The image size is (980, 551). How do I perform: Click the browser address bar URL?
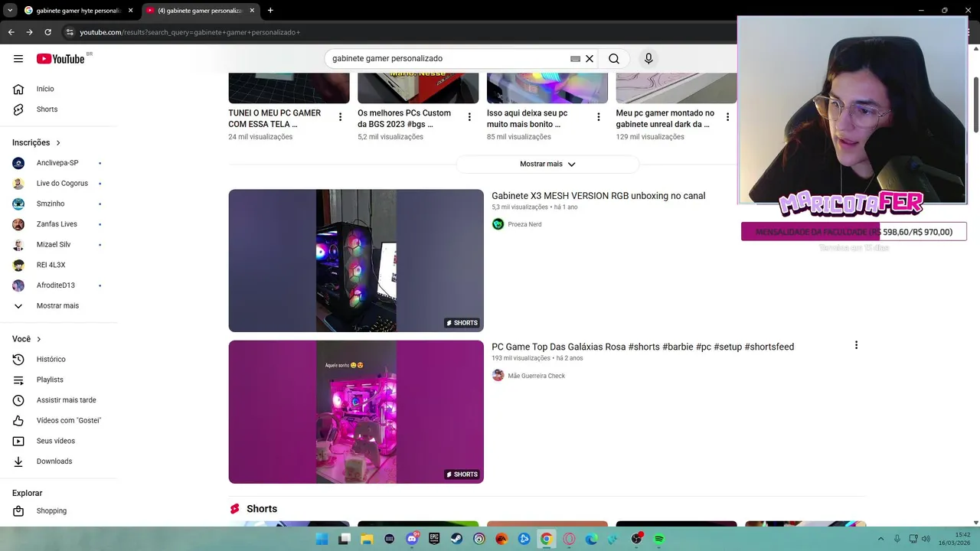(x=190, y=32)
